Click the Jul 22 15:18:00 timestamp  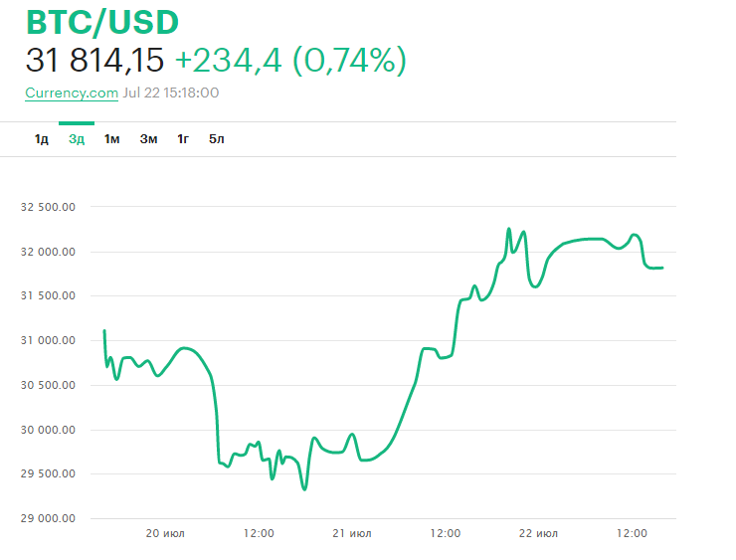[x=171, y=93]
